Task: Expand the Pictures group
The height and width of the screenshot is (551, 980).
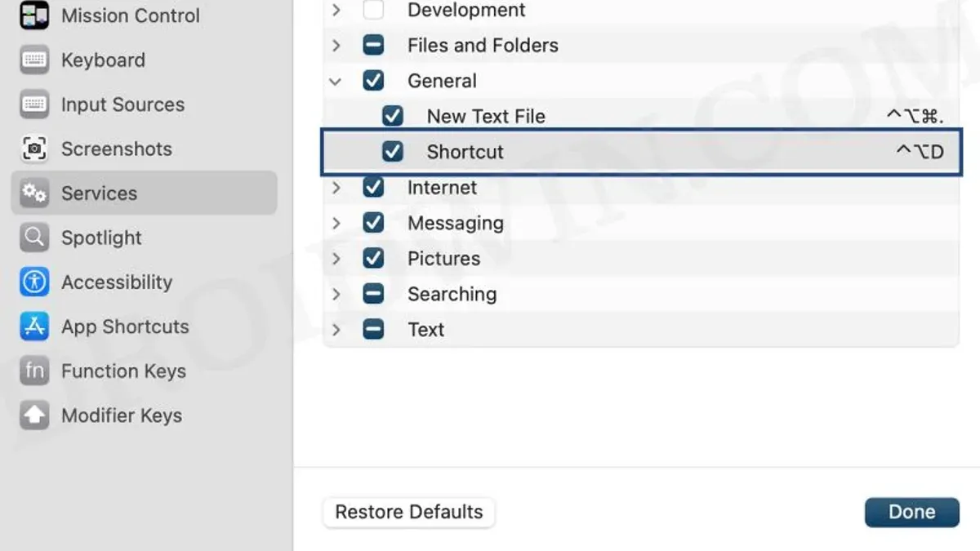Action: coord(336,259)
